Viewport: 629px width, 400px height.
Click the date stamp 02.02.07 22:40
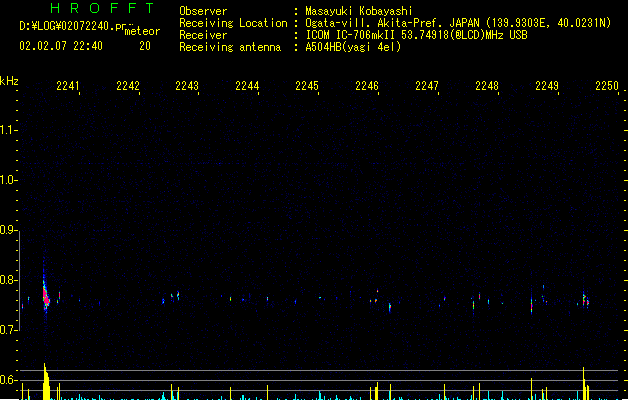pyautogui.click(x=61, y=46)
